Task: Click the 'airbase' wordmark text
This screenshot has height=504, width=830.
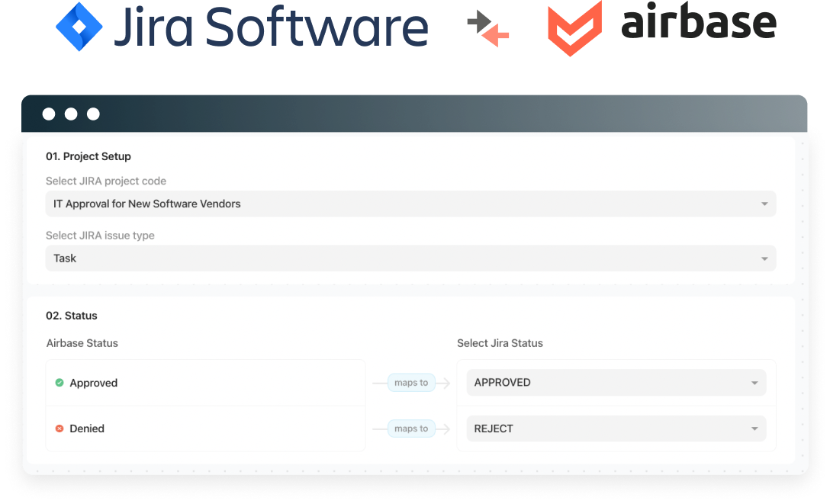Action: [699, 21]
